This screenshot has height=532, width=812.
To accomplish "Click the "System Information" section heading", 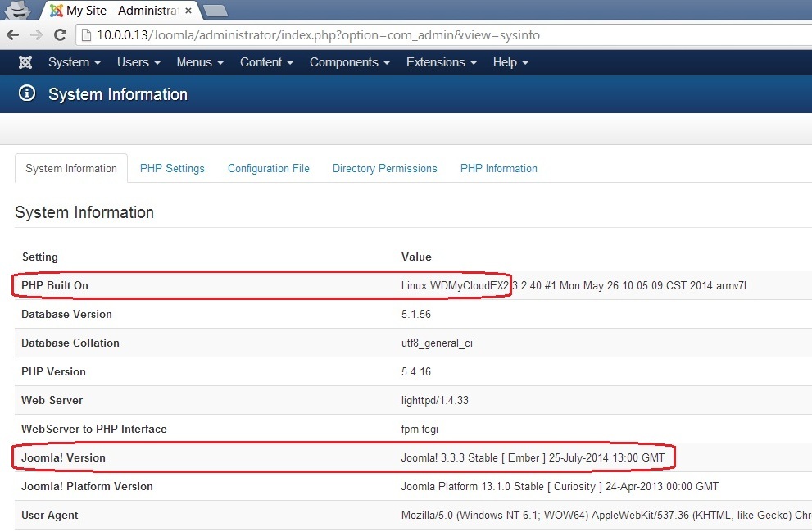I will [x=84, y=212].
